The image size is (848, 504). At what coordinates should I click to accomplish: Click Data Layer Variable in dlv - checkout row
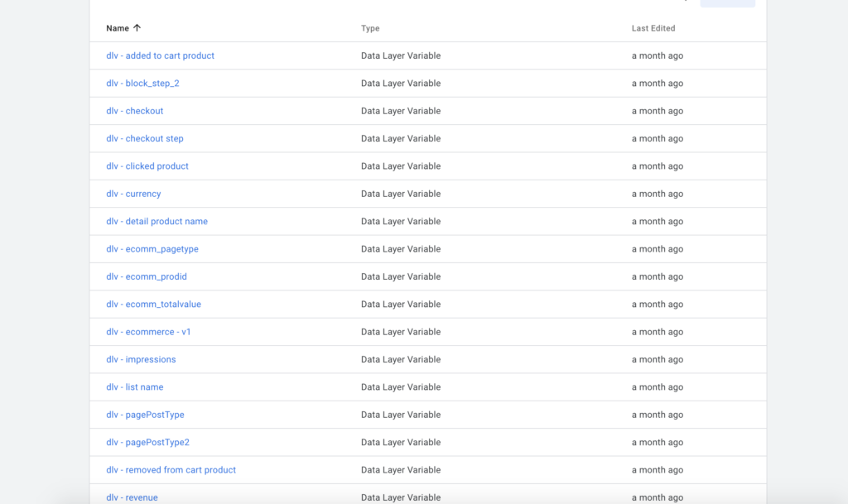[401, 111]
